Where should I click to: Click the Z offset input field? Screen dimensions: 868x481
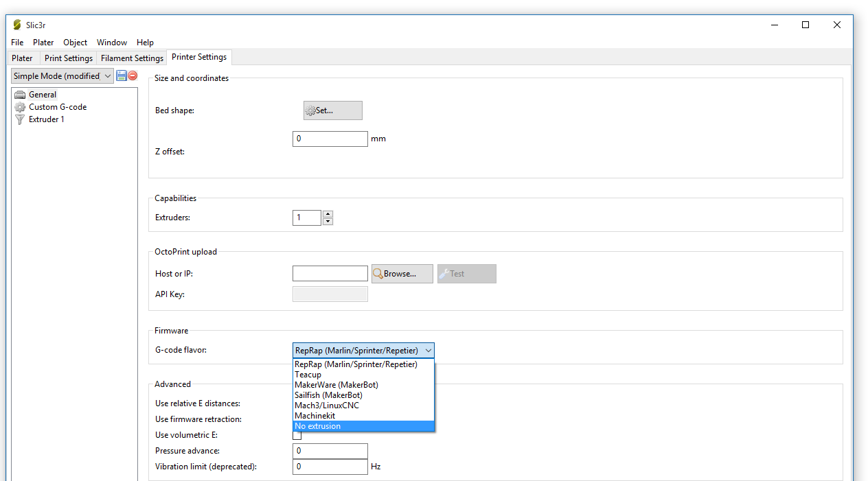[330, 139]
